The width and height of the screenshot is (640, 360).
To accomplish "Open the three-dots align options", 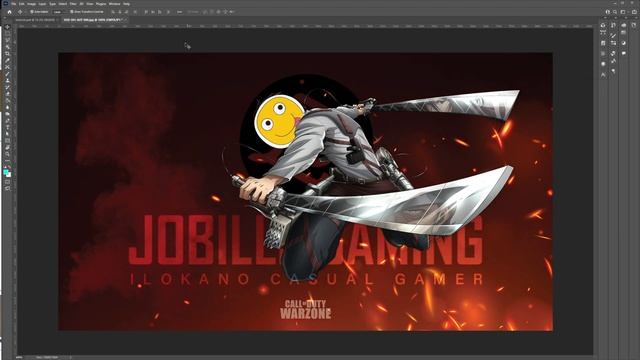I will pos(180,12).
